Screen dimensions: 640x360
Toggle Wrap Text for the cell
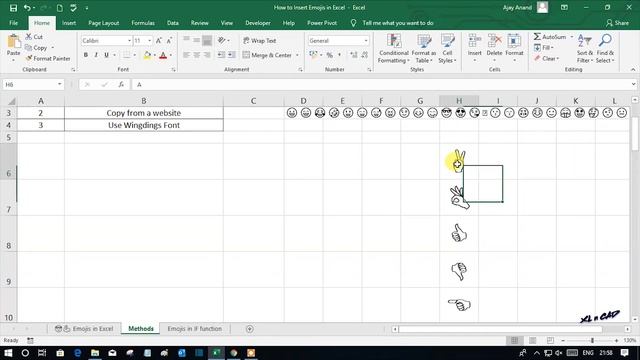pos(260,40)
